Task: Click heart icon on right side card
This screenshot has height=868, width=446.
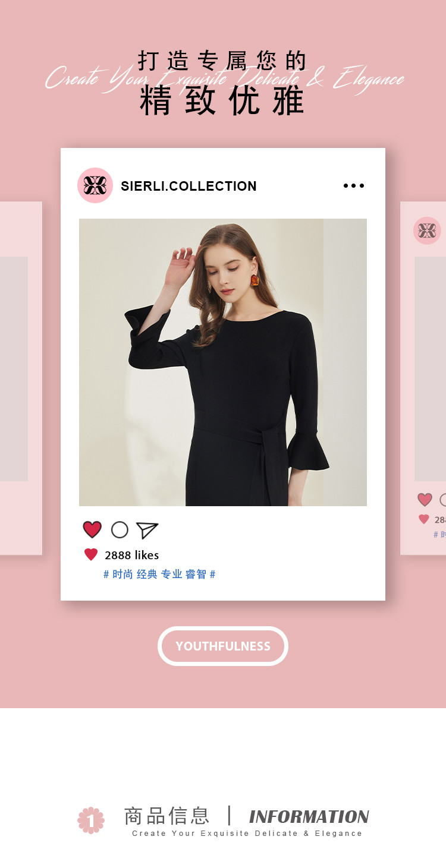Action: coord(425,500)
